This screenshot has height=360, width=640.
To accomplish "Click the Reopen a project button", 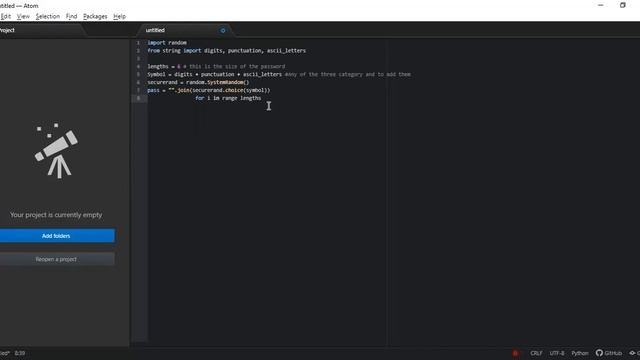I will [x=56, y=259].
